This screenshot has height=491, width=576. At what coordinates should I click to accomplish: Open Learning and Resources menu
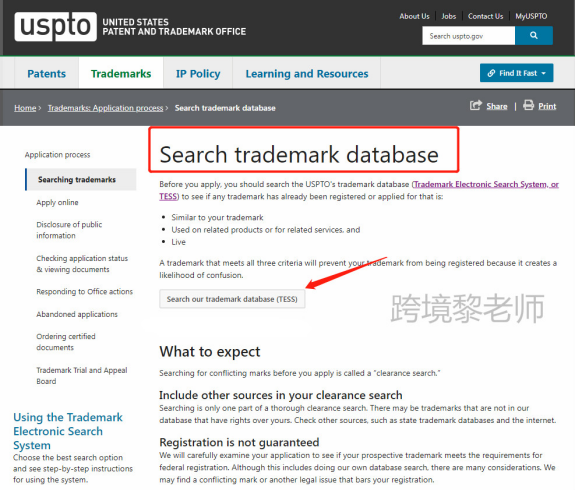[x=307, y=73]
